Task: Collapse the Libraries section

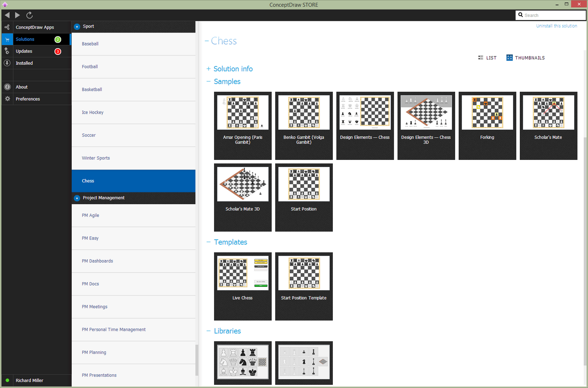Action: click(x=209, y=331)
